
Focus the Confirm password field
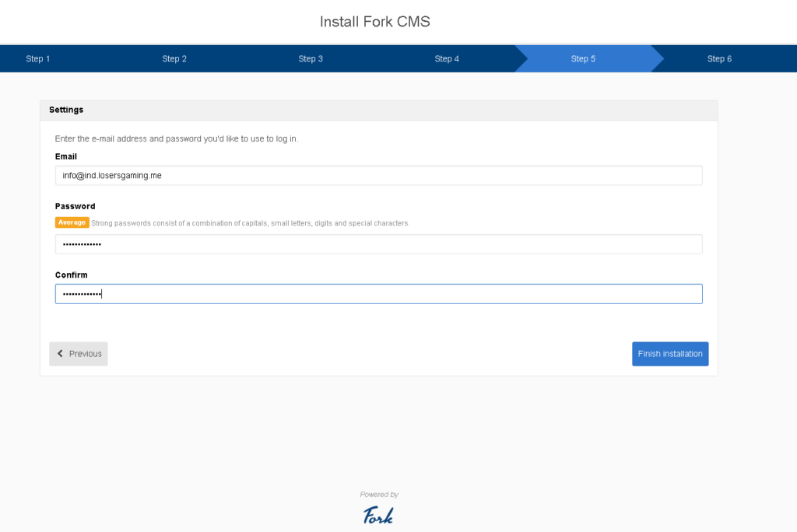(x=379, y=294)
